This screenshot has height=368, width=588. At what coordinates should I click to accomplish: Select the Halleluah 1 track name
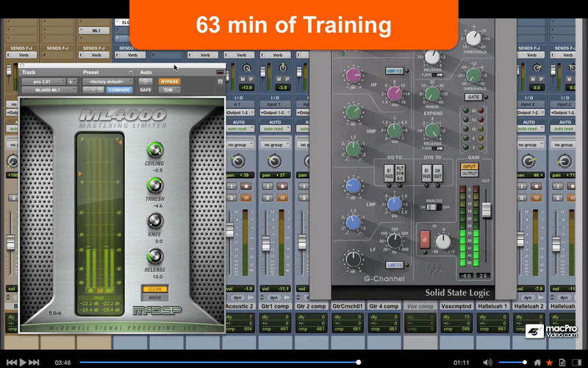coord(492,306)
